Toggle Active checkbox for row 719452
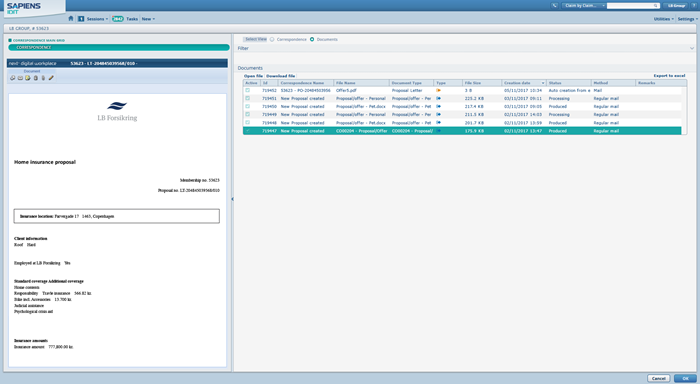Screen dimensions: 700x384 (x=248, y=90)
